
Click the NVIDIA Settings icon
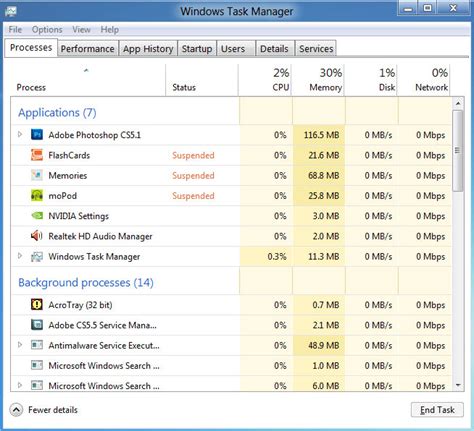[37, 216]
